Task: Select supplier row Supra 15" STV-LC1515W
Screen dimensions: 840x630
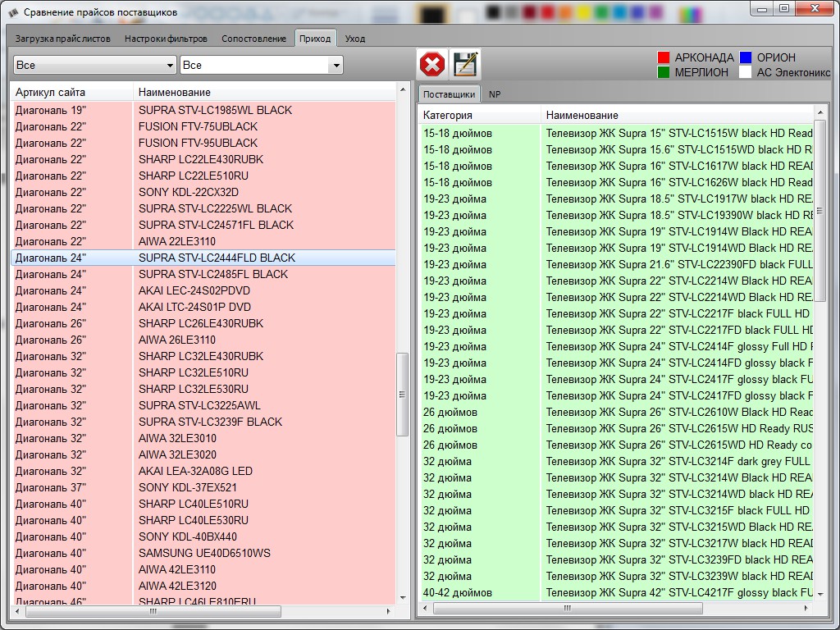Action: (x=615, y=134)
